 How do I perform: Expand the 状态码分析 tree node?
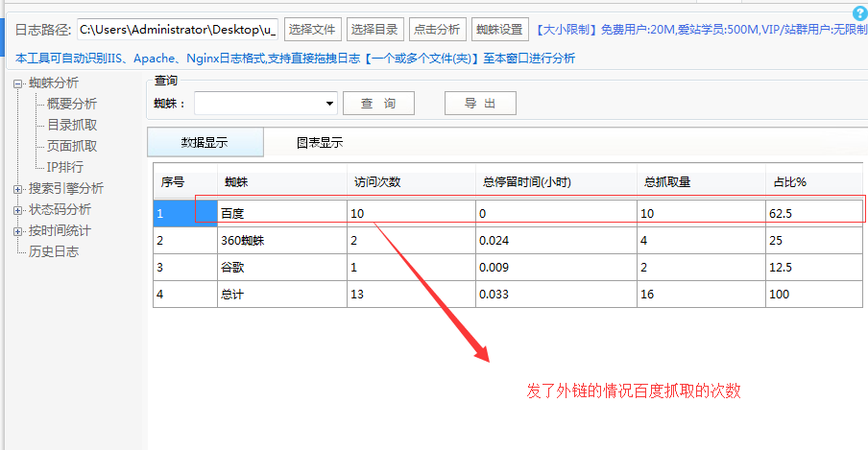(17, 210)
